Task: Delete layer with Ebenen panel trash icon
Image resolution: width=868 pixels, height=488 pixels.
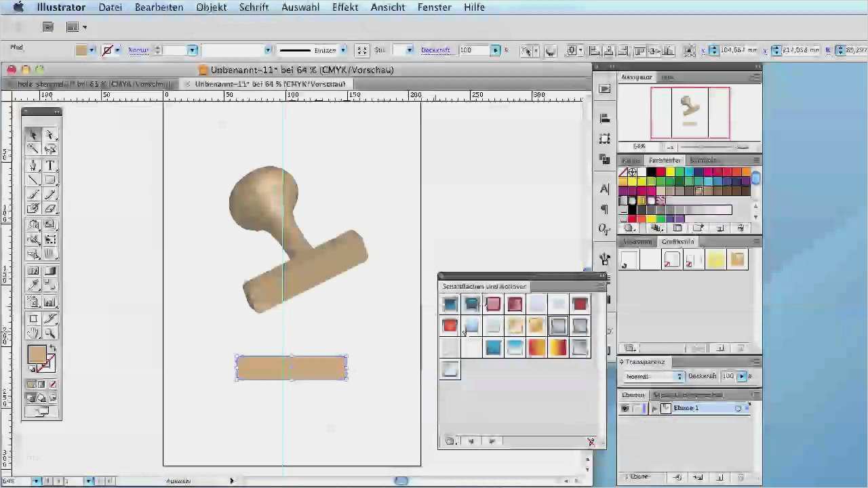Action: tap(741, 478)
